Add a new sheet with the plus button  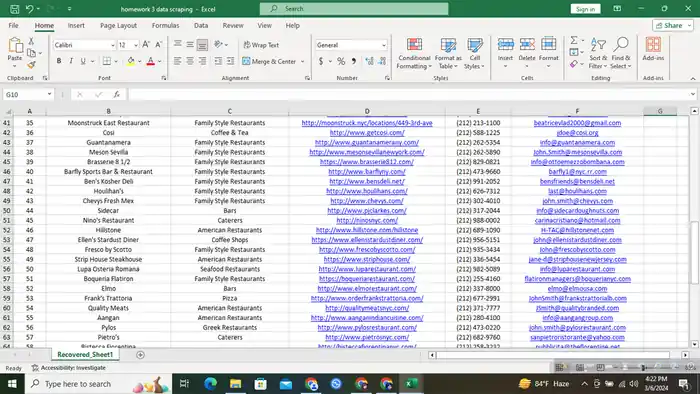[140, 355]
